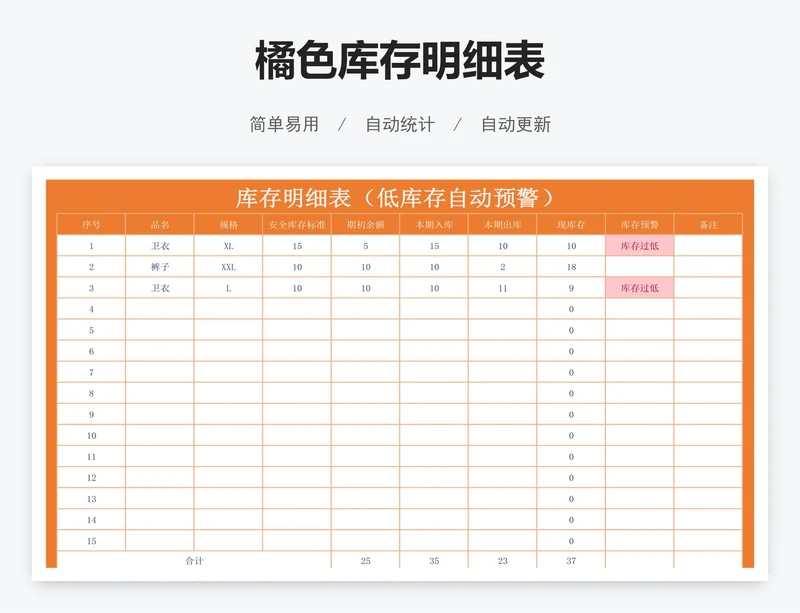Image resolution: width=800 pixels, height=613 pixels.
Task: Select the 库存预警 column header
Action: (640, 225)
